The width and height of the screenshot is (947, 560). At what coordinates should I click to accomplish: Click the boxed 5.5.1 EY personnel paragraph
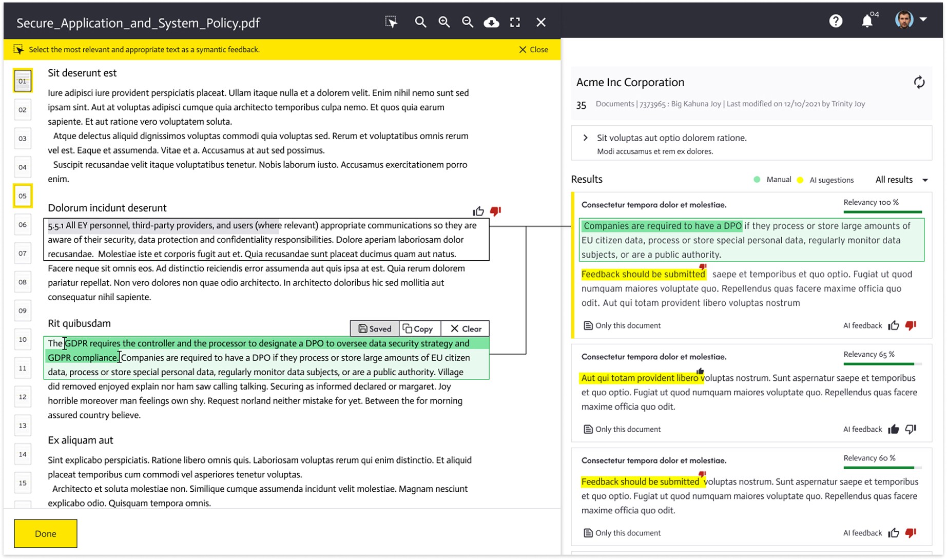(x=266, y=239)
